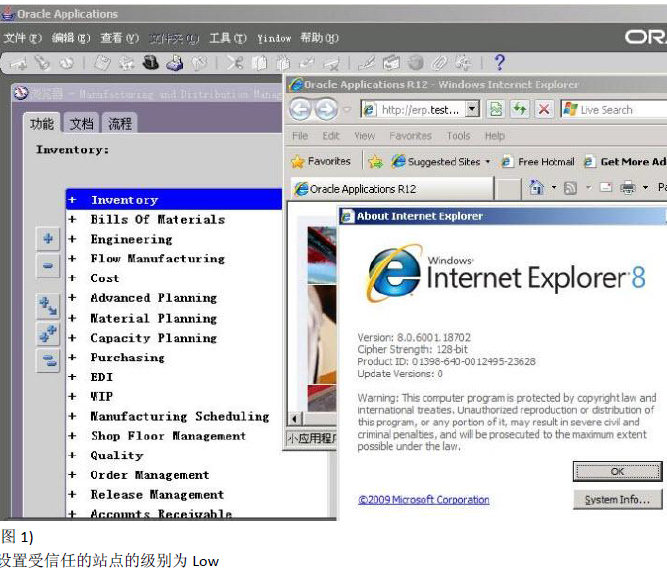Click the Internet Explorer forward arrow button
Viewport: 667px width, 578px height.
pyautogui.click(x=326, y=109)
